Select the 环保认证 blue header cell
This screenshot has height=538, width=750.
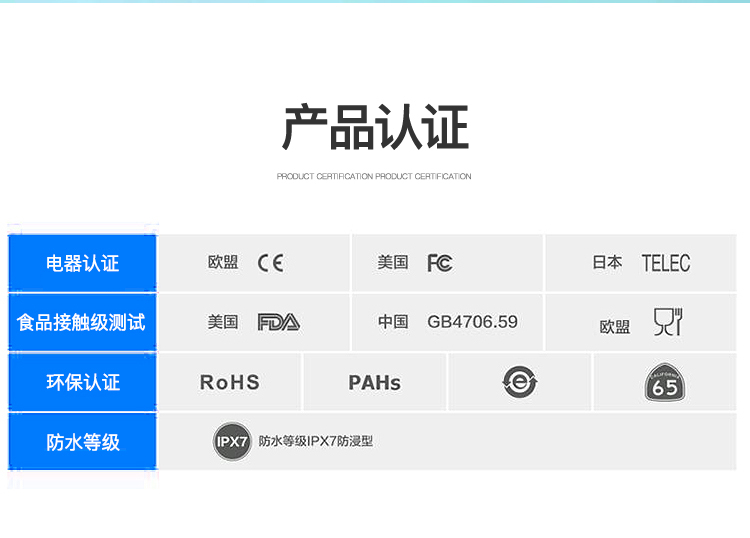click(x=82, y=382)
